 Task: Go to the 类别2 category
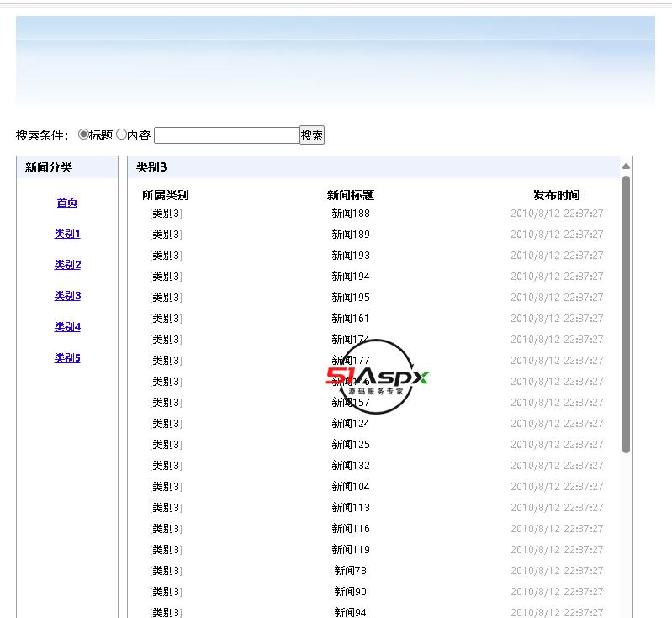click(67, 265)
